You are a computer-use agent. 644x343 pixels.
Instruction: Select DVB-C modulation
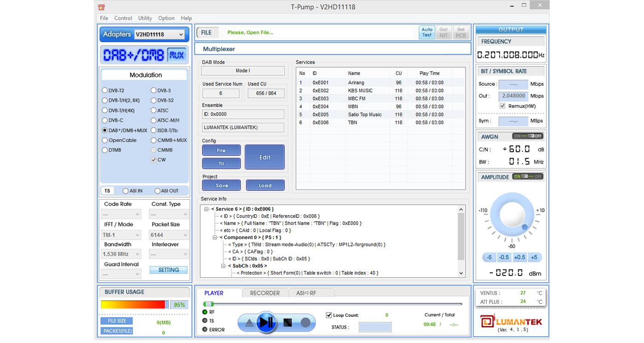(105, 120)
